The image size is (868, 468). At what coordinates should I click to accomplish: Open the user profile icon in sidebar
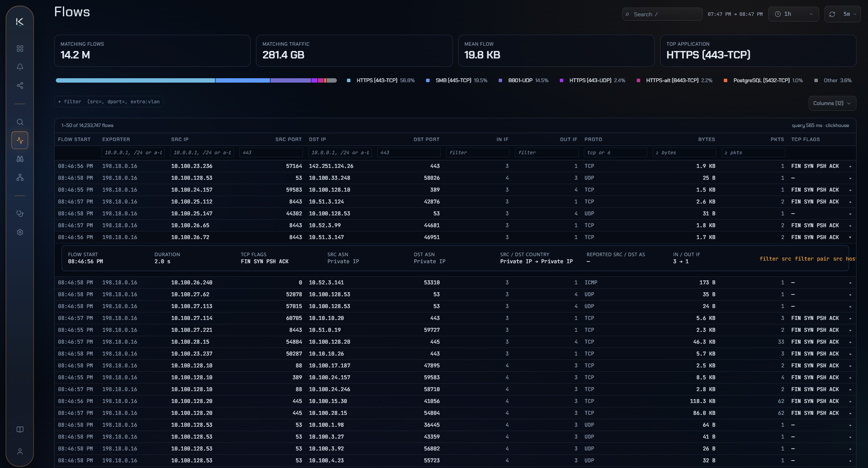pyautogui.click(x=20, y=451)
